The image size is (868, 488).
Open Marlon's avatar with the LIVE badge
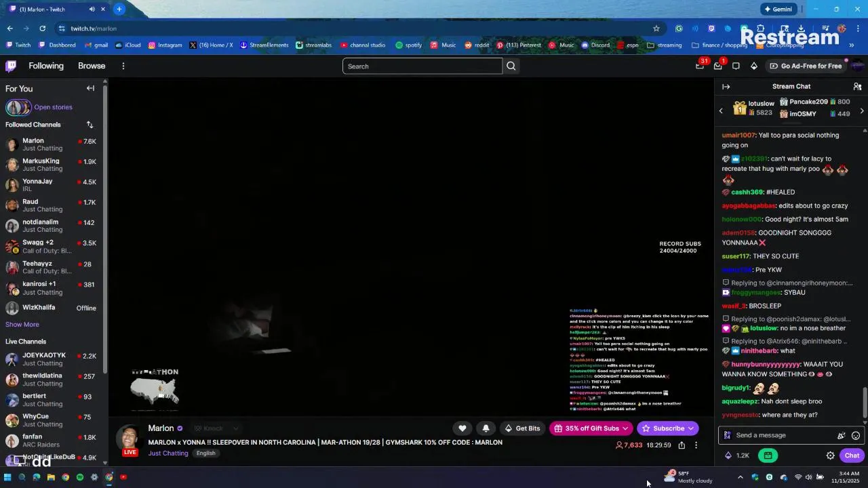[x=129, y=439]
